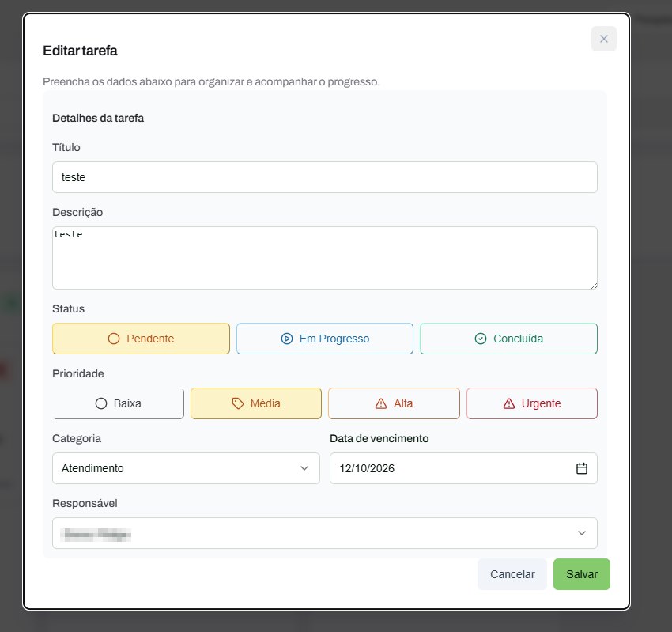Image resolution: width=672 pixels, height=632 pixels.
Task: Click the "Categoria" label
Action: [77, 438]
